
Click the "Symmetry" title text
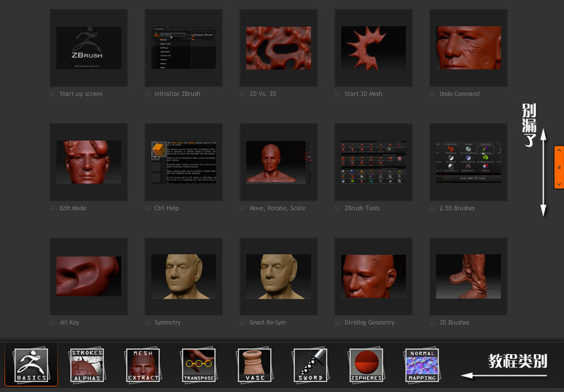[167, 322]
